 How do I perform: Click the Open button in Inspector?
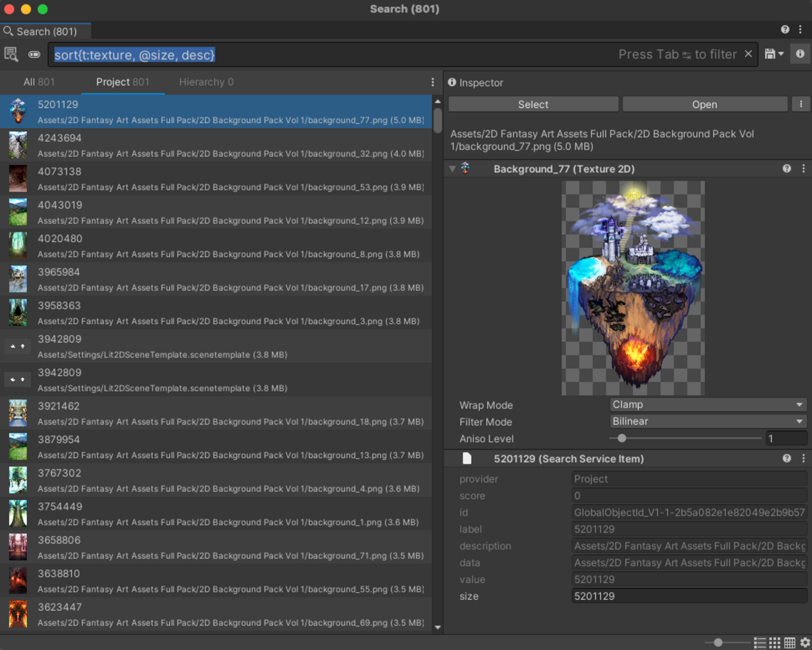pos(705,104)
